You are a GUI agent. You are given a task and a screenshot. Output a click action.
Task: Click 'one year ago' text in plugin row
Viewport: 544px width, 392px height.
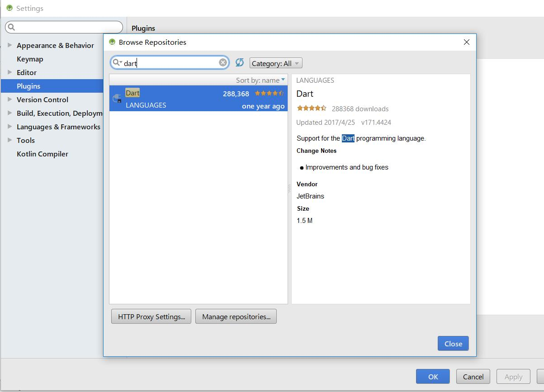coord(263,106)
